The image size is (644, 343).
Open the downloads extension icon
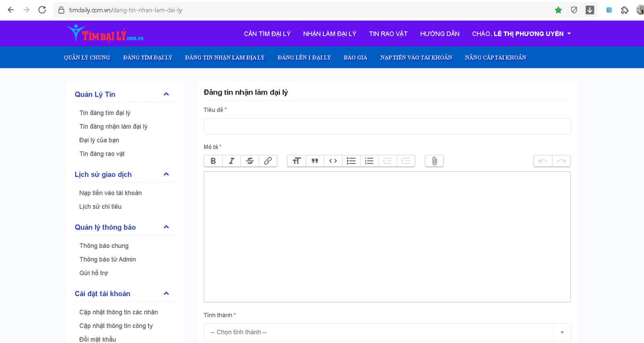tap(590, 10)
